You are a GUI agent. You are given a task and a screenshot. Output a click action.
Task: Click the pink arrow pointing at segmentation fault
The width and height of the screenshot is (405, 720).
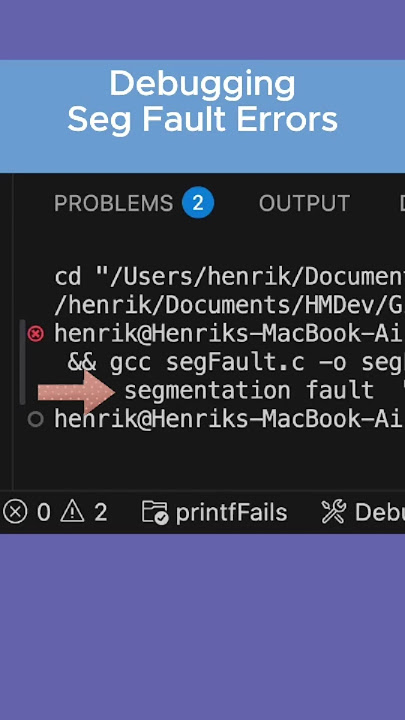[76, 393]
